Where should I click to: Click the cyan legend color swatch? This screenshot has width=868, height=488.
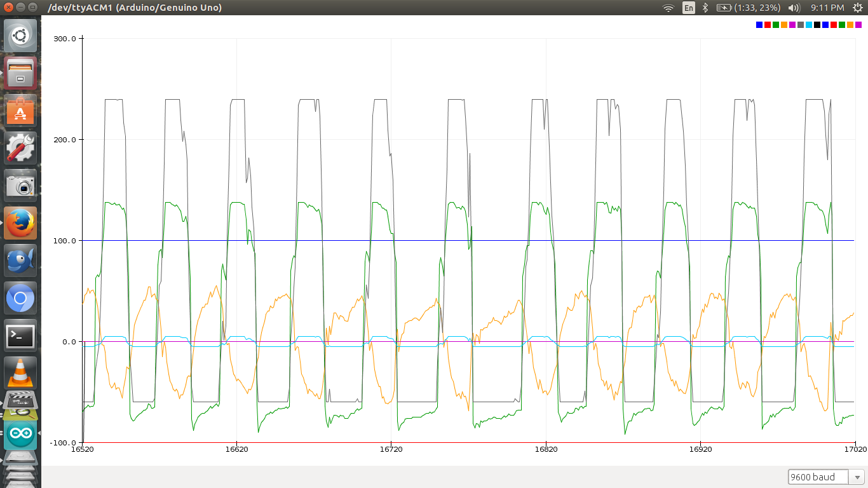pyautogui.click(x=809, y=25)
